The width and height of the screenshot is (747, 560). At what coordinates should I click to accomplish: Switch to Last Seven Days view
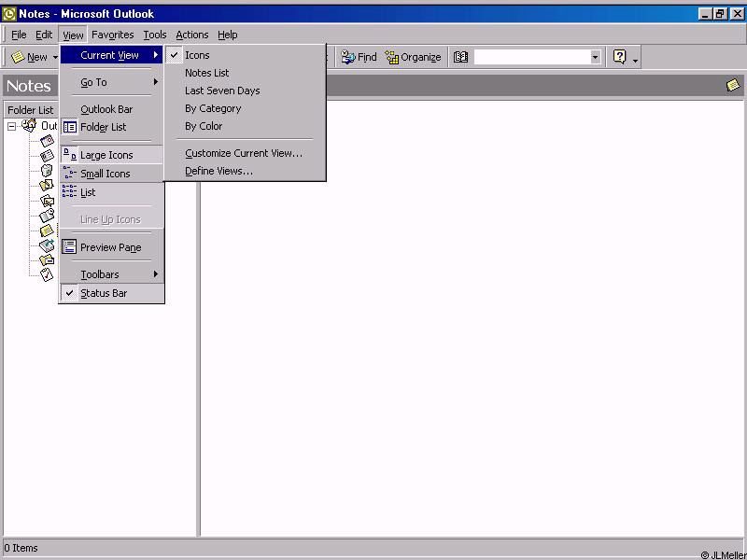click(x=245, y=91)
